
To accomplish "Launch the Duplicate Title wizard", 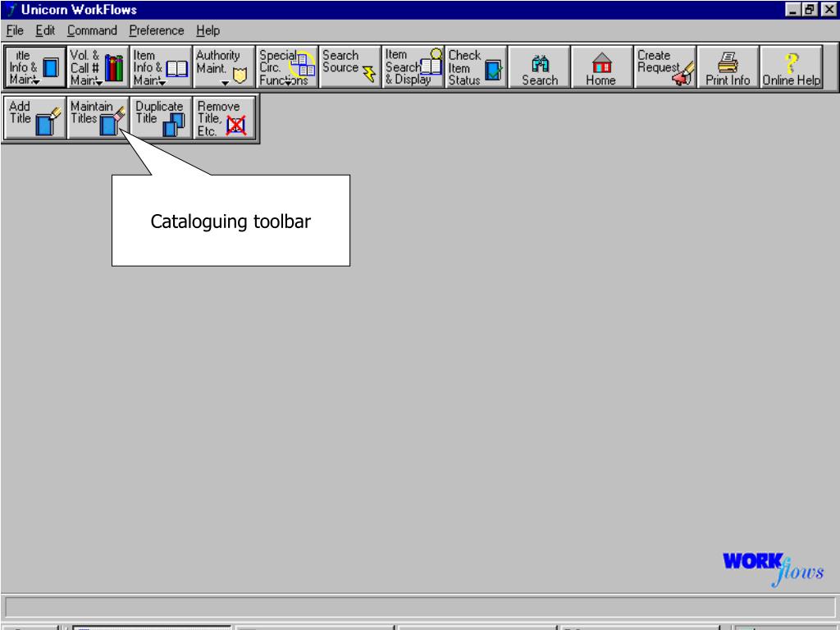I will pos(162,118).
